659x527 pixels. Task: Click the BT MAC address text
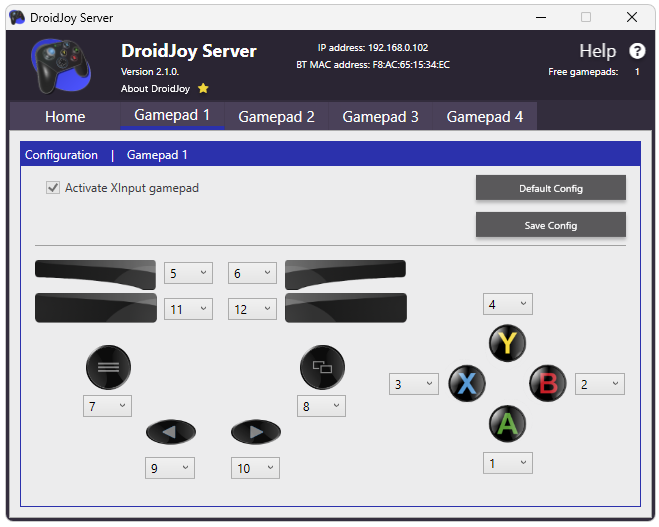373,65
